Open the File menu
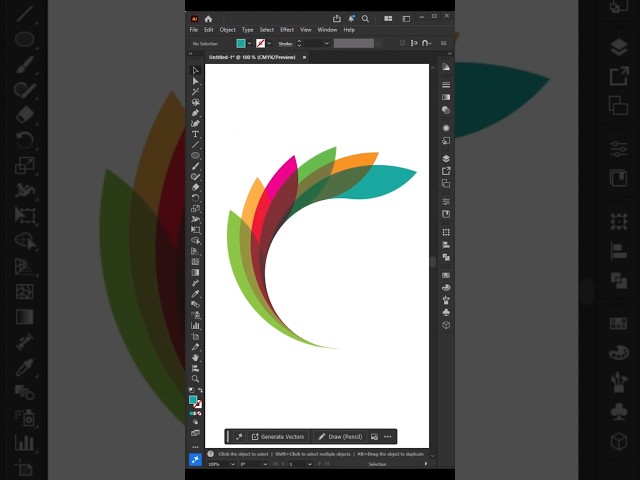 click(194, 30)
